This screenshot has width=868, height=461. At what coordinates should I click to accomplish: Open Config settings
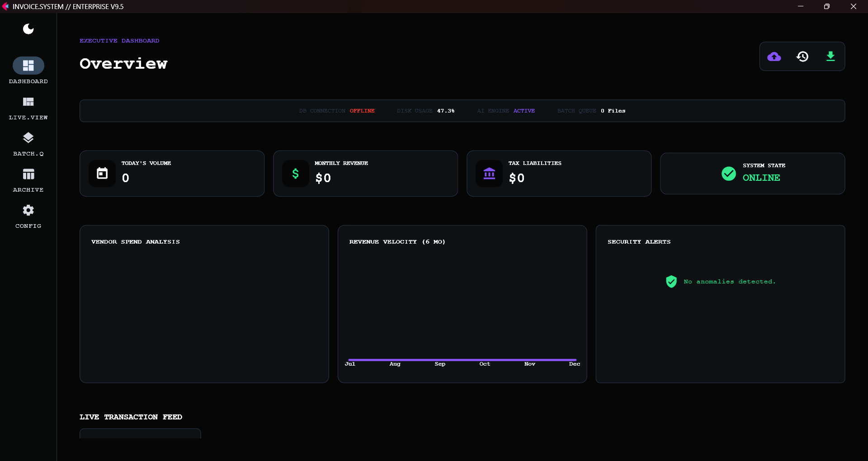pos(28,216)
